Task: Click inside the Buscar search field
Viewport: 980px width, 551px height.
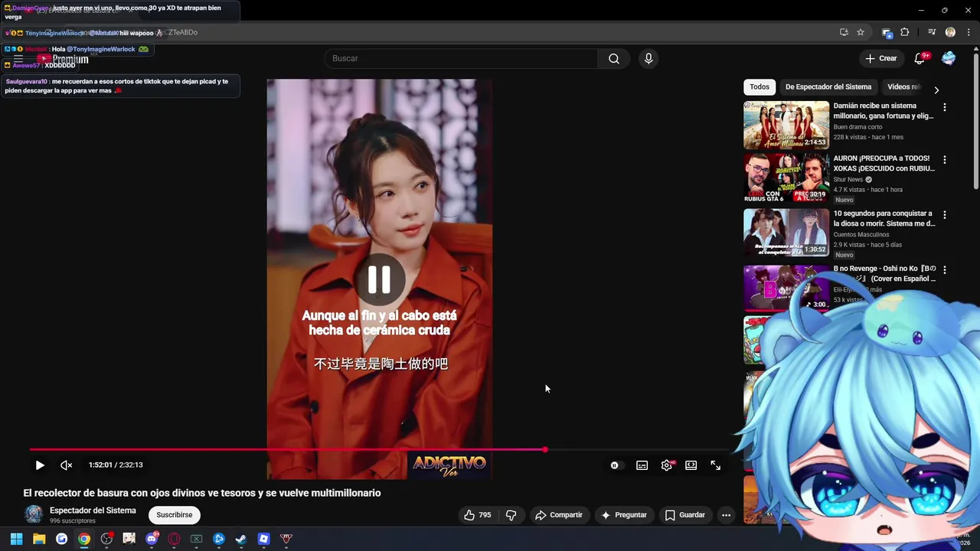Action: (x=462, y=59)
